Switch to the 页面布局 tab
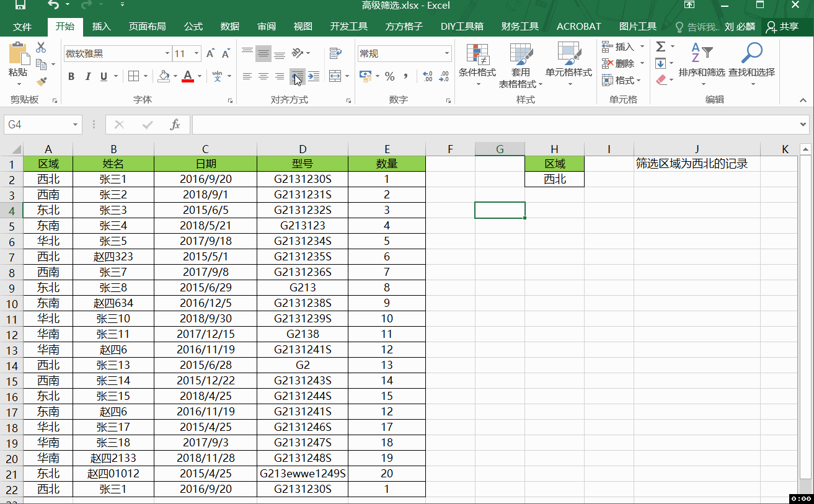 [x=147, y=27]
